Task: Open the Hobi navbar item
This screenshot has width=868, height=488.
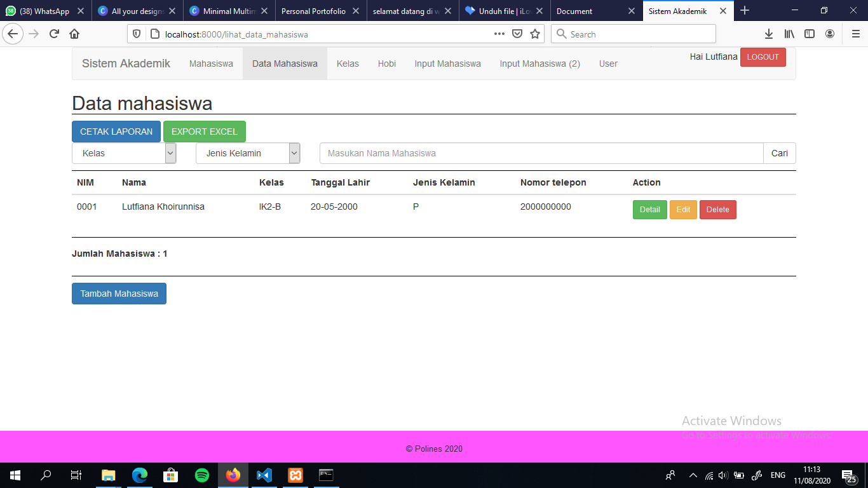Action: point(386,64)
